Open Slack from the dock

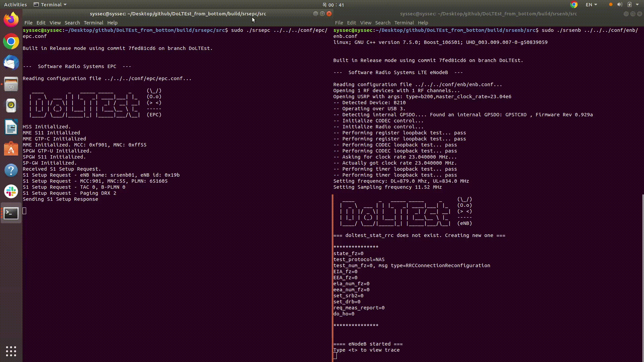point(11,192)
